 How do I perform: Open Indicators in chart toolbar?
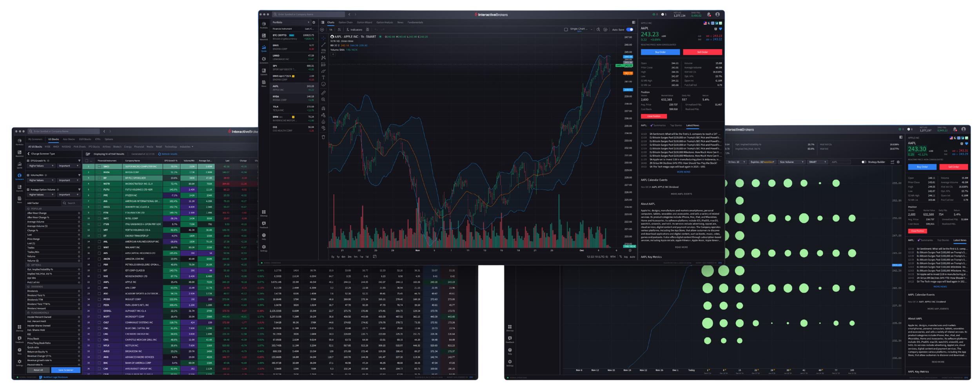[354, 30]
